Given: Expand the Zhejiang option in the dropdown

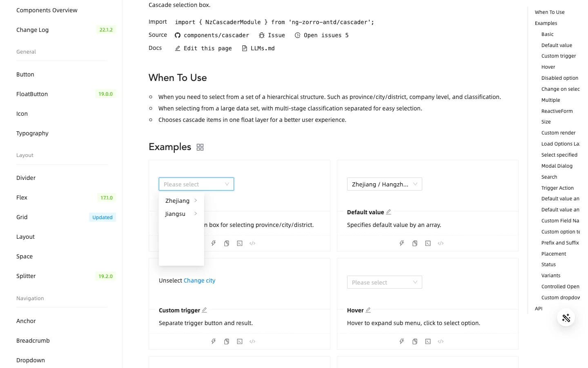Looking at the screenshot, I should [181, 201].
